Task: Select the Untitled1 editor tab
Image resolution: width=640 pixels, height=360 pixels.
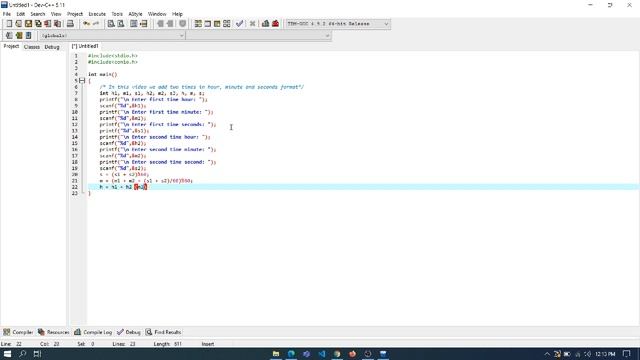Action: (x=85, y=46)
